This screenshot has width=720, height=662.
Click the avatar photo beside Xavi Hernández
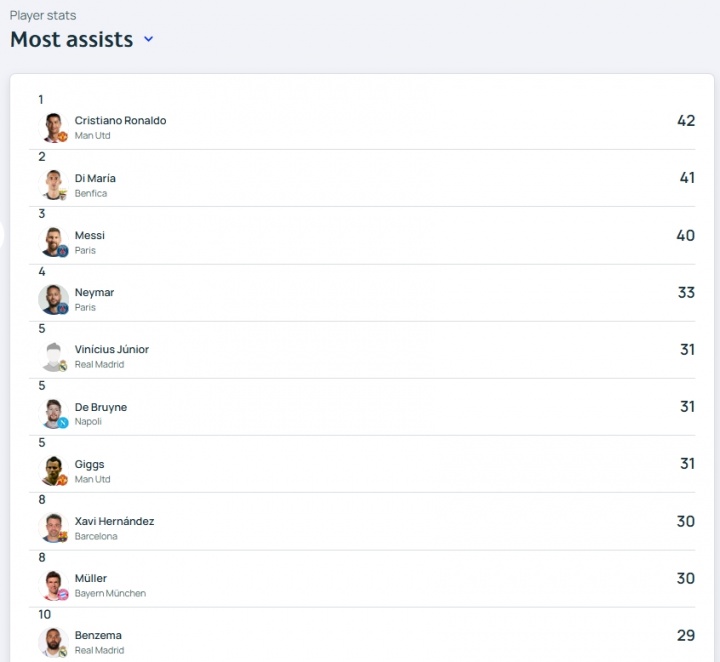point(53,528)
